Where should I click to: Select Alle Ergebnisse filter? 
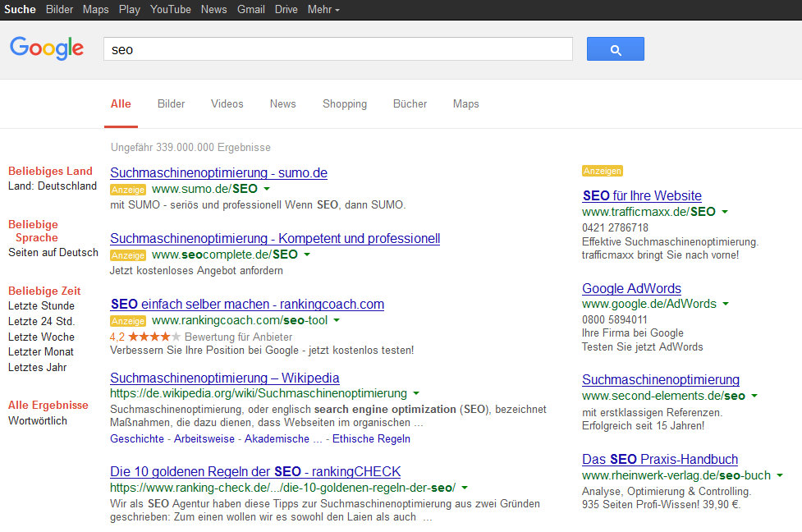point(48,405)
